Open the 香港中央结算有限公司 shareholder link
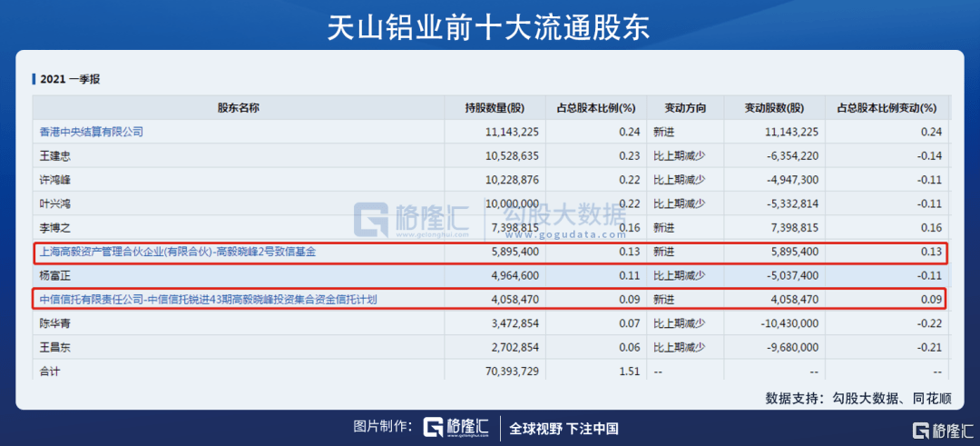This screenshot has height=446, width=980. (x=92, y=132)
